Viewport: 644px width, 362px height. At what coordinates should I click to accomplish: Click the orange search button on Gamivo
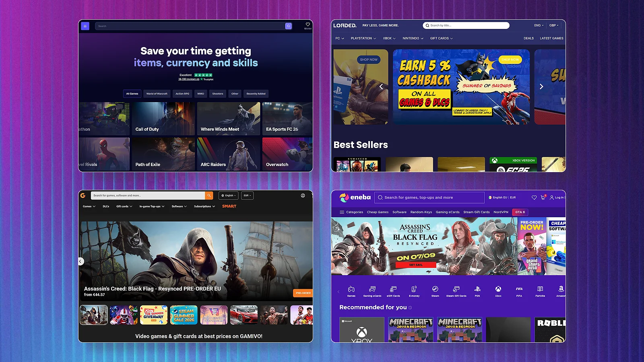(209, 195)
